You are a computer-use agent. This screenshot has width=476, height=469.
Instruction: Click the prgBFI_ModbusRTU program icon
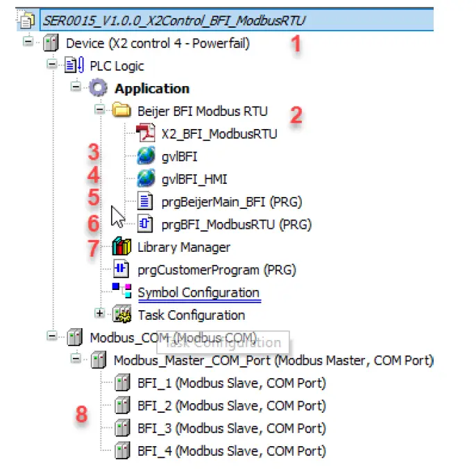145,223
